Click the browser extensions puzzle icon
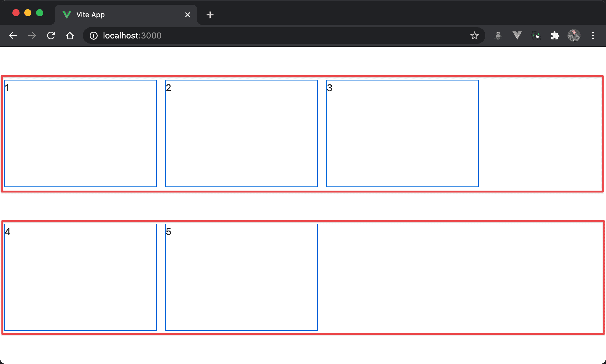Screen dimensions: 606x364 (555, 36)
